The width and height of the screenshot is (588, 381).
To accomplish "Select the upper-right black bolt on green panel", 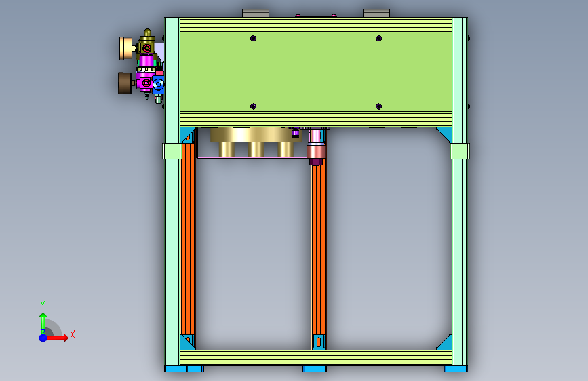I will click(378, 38).
